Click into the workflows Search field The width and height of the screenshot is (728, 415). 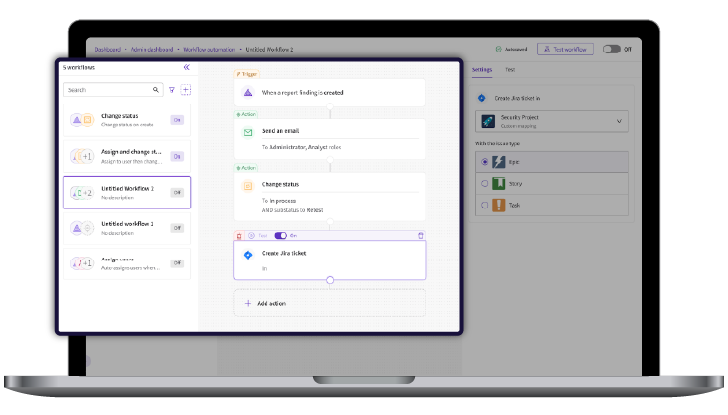click(108, 89)
